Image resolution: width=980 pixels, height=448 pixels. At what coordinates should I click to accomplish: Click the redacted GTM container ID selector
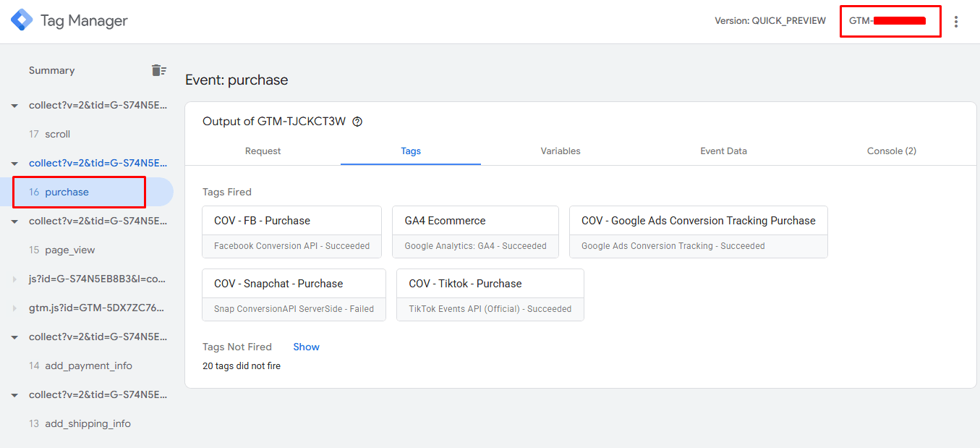point(890,21)
